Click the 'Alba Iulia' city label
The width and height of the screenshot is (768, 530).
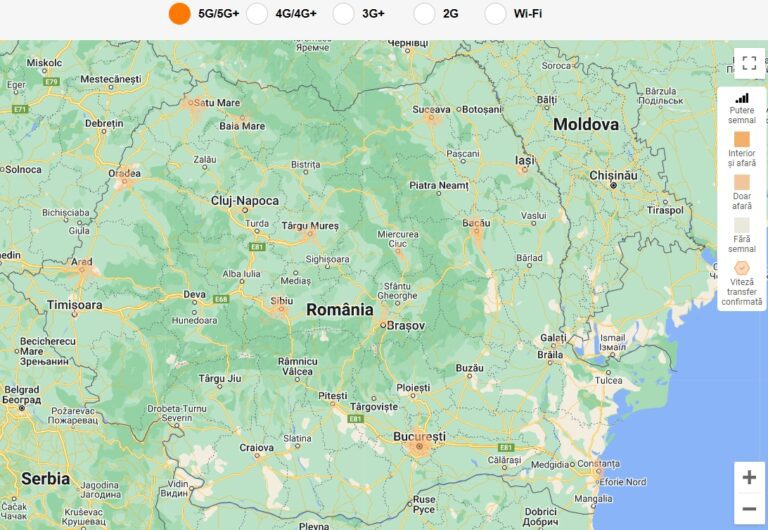pyautogui.click(x=241, y=274)
